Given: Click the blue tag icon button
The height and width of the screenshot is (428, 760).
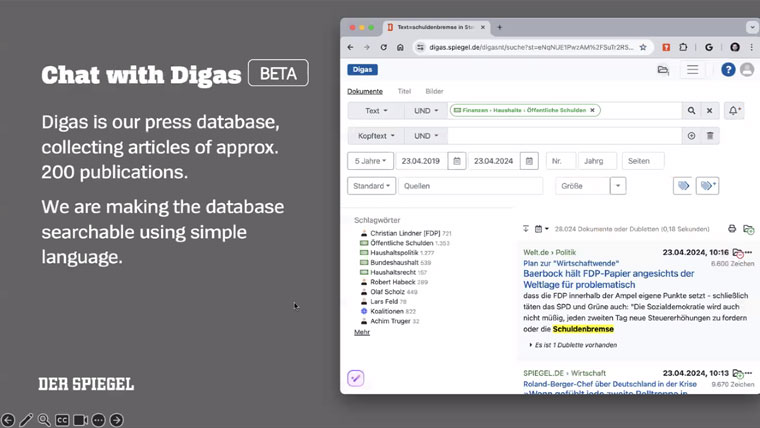Looking at the screenshot, I should click(x=683, y=186).
